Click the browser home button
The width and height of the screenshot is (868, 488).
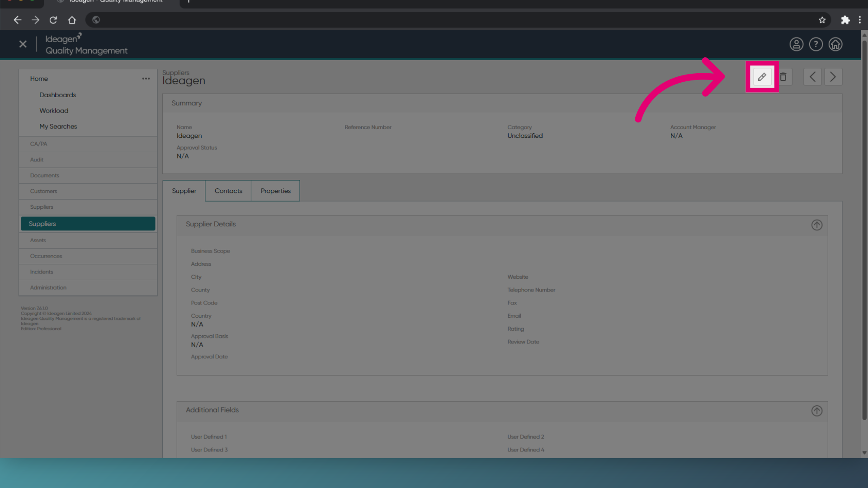click(x=72, y=20)
